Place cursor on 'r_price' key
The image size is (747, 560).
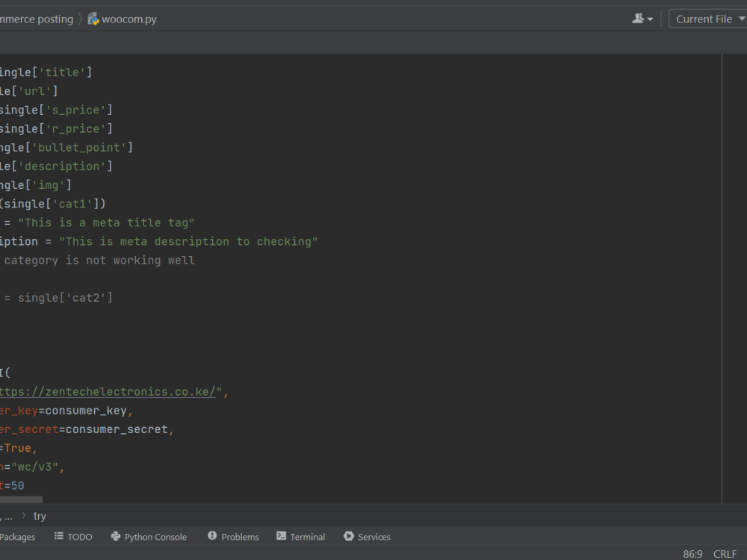[x=75, y=128]
